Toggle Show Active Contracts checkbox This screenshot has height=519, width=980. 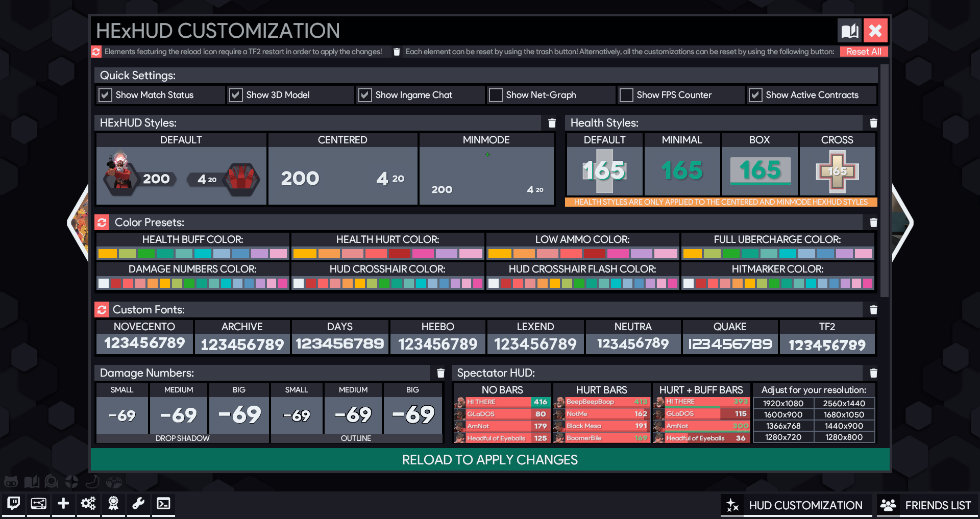755,95
